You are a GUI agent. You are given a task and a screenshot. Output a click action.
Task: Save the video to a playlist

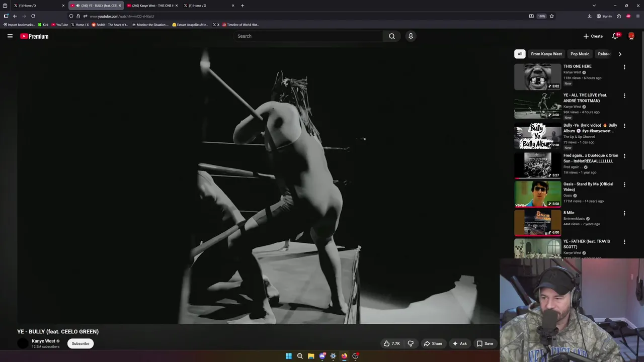pos(485,343)
